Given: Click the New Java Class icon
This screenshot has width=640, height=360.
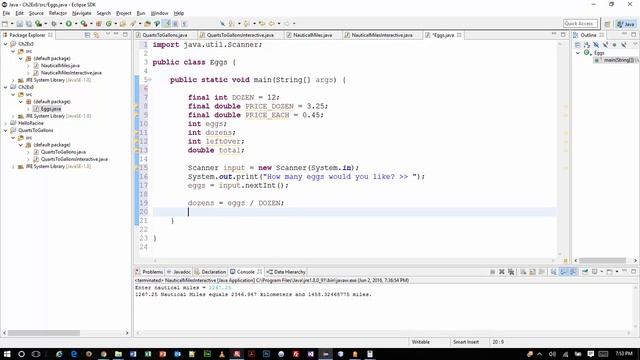Looking at the screenshot, I should tap(109, 24).
